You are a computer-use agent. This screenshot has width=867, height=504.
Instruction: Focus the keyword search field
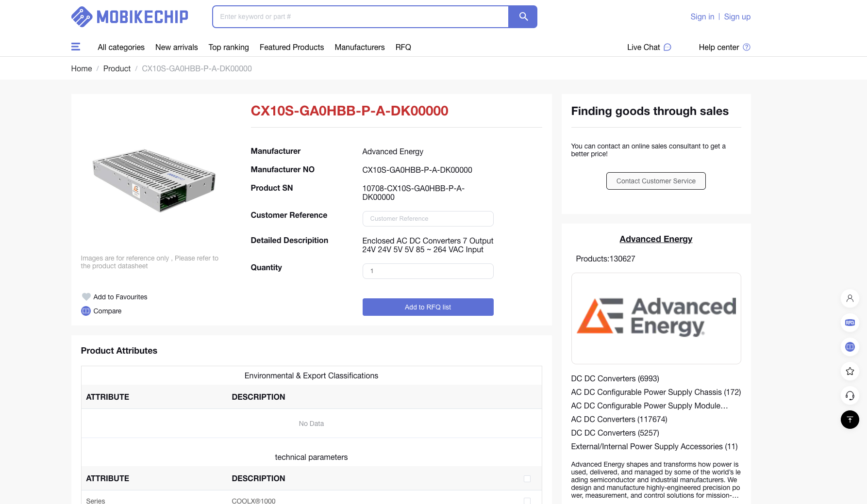[360, 16]
